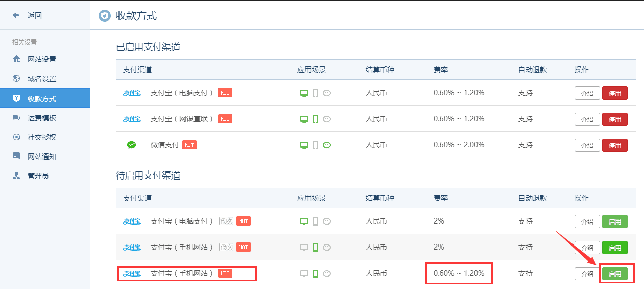644x289 pixels.
Task: Click the truck icon beside 运费模板
Action: (16, 118)
